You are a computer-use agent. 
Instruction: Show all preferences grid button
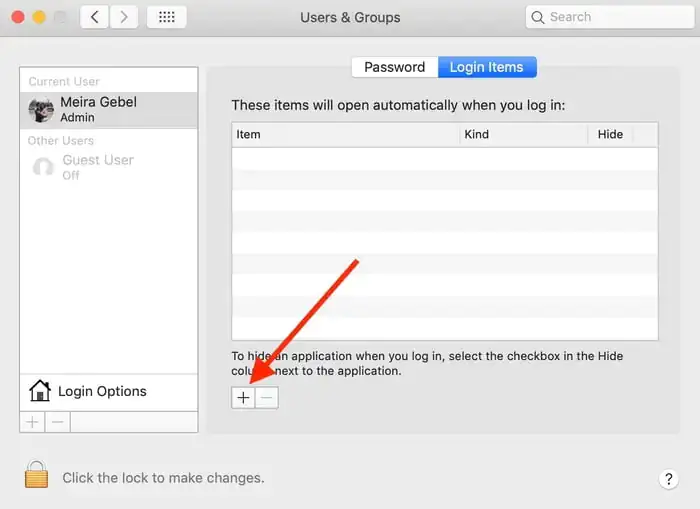coord(166,17)
